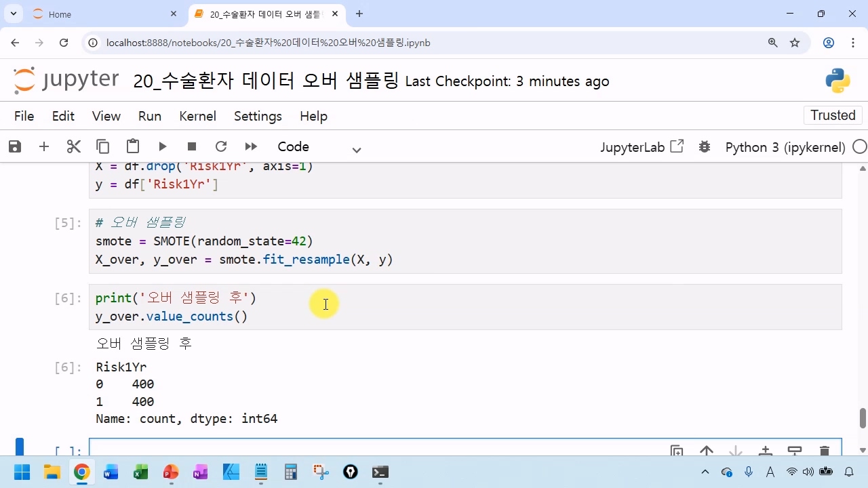Image resolution: width=868 pixels, height=488 pixels.
Task: Click the notebook vertical scrollbar thumb
Action: tap(863, 418)
